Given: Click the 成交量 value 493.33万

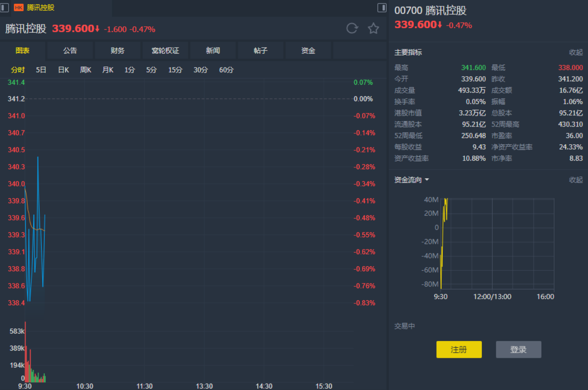Looking at the screenshot, I should click(472, 90).
